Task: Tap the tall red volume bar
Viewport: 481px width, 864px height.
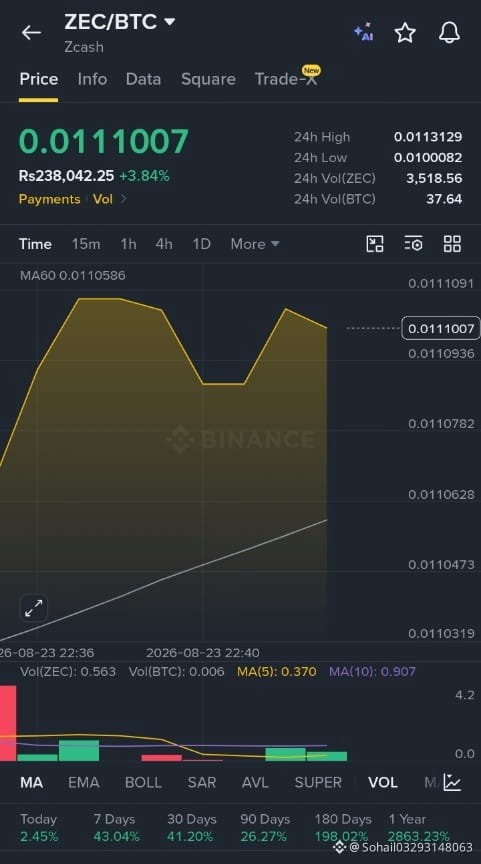Action: coord(8,723)
